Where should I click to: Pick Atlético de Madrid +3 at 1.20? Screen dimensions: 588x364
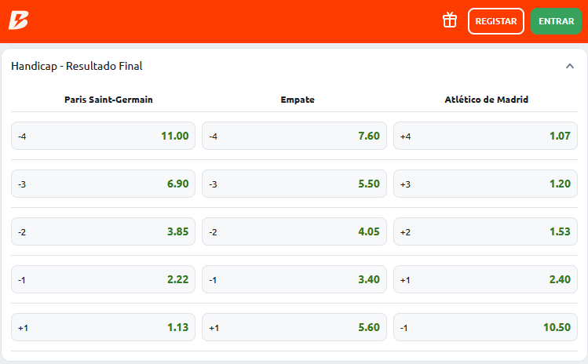click(x=485, y=184)
